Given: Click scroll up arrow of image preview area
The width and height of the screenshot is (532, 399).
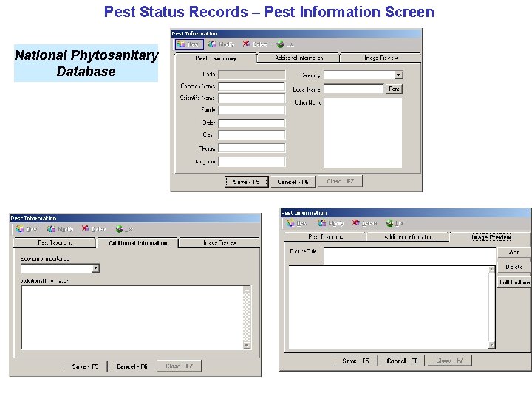Looking at the screenshot, I should click(491, 270).
